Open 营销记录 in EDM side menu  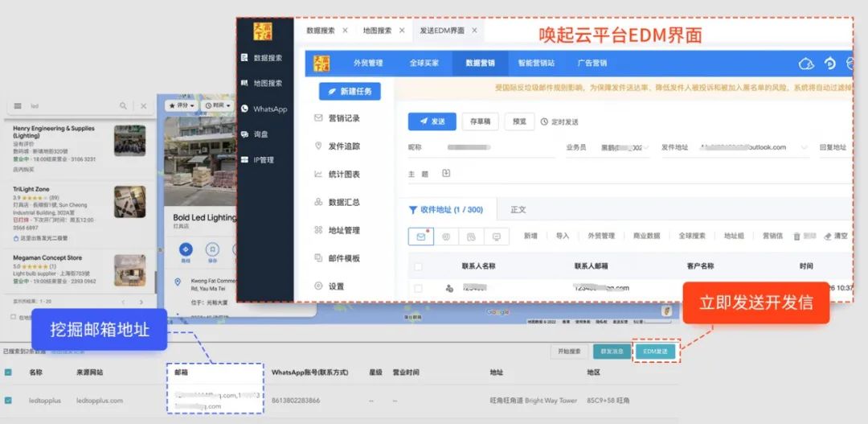tap(337, 118)
